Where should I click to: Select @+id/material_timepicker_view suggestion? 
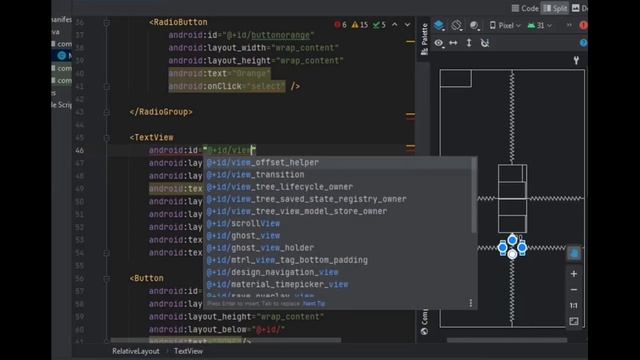click(x=337, y=284)
